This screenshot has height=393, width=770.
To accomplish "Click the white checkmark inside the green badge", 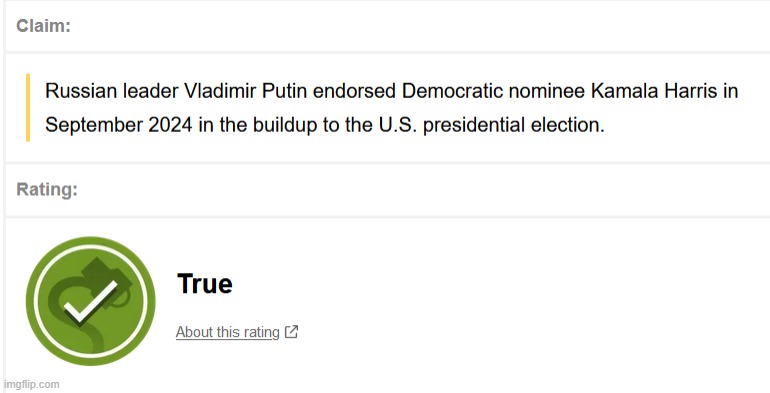I will click(x=91, y=301).
